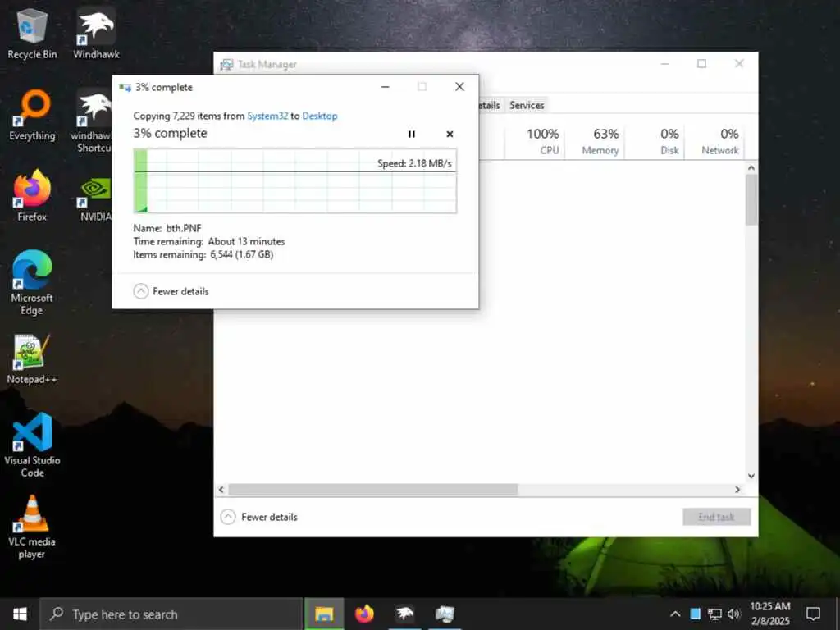Pause the file copy operation
The height and width of the screenshot is (630, 840).
412,134
